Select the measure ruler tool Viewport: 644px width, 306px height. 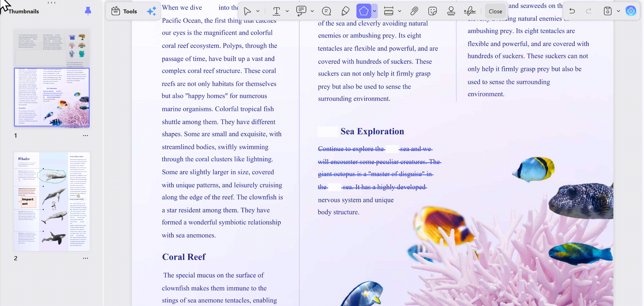[x=389, y=11]
